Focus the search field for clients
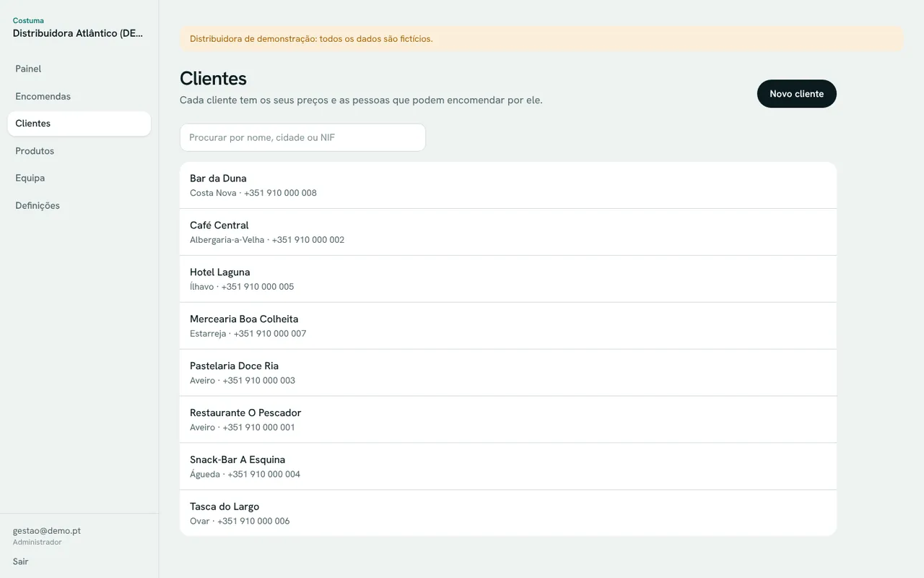 point(302,137)
